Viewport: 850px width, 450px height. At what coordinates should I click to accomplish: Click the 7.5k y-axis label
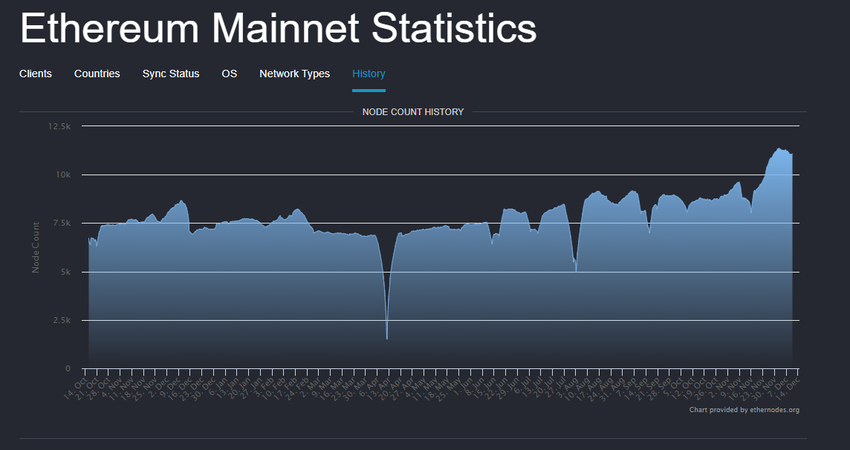60,223
